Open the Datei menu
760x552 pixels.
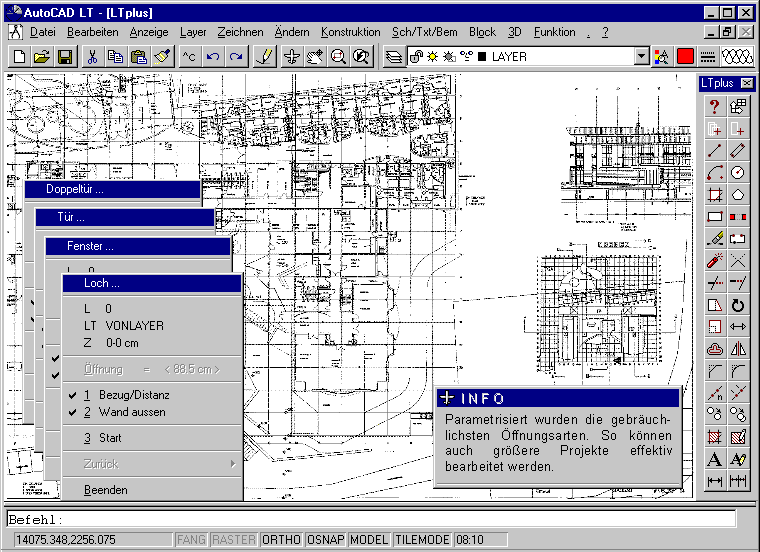click(43, 32)
